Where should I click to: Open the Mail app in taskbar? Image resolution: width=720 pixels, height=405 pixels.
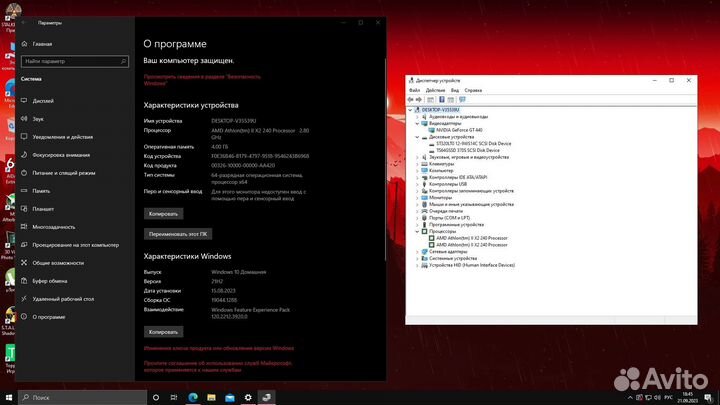tap(230, 397)
